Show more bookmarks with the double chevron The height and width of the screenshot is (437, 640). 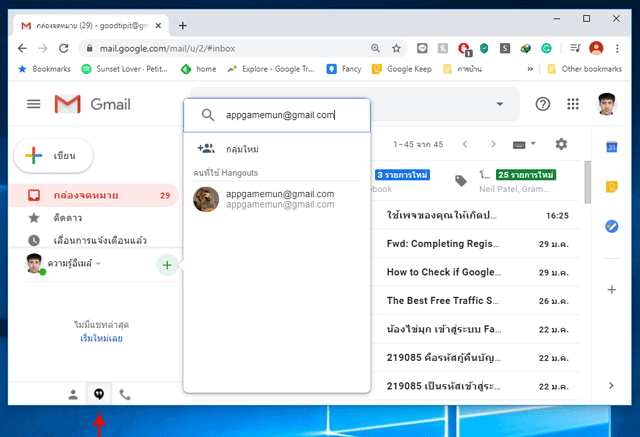tap(530, 69)
